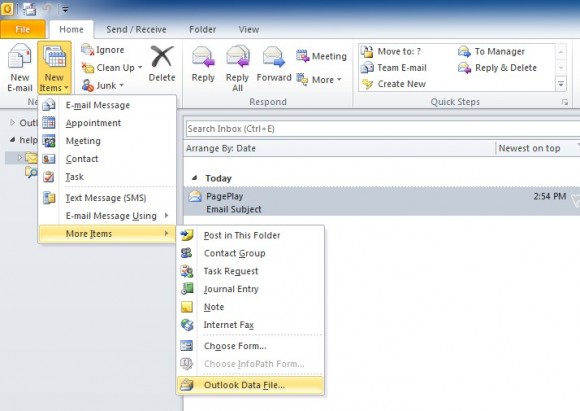Open the Junk dropdown menu
This screenshot has height=411, width=580.
102,85
